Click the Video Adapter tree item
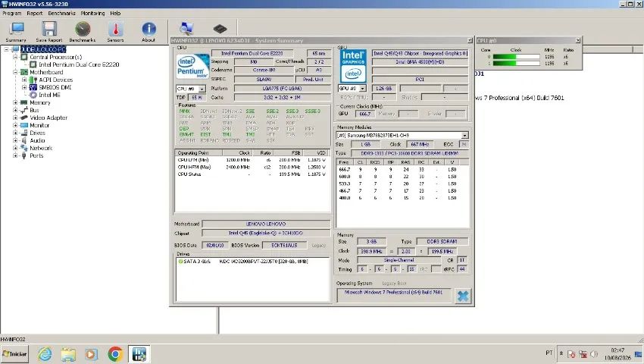This screenshot has height=364, width=644. pos(48,118)
